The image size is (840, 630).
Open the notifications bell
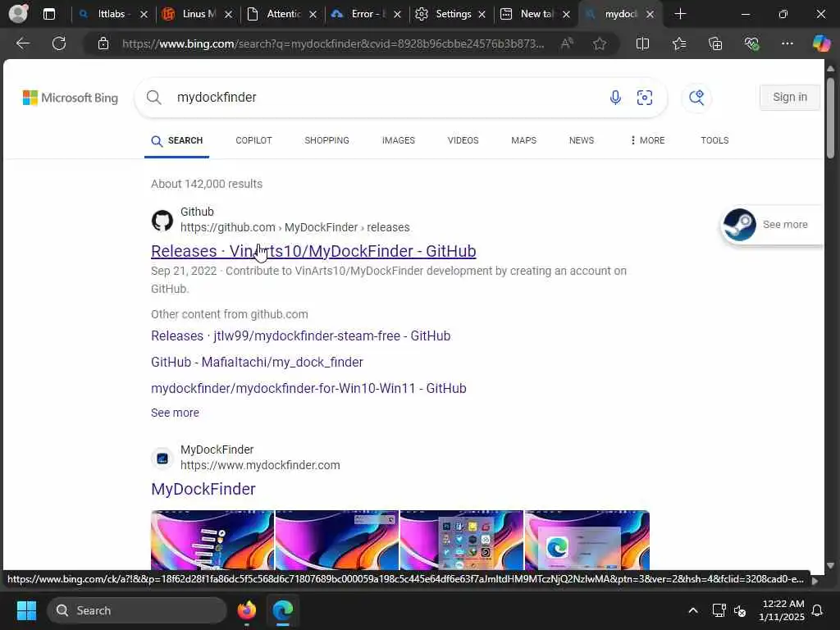(x=818, y=610)
